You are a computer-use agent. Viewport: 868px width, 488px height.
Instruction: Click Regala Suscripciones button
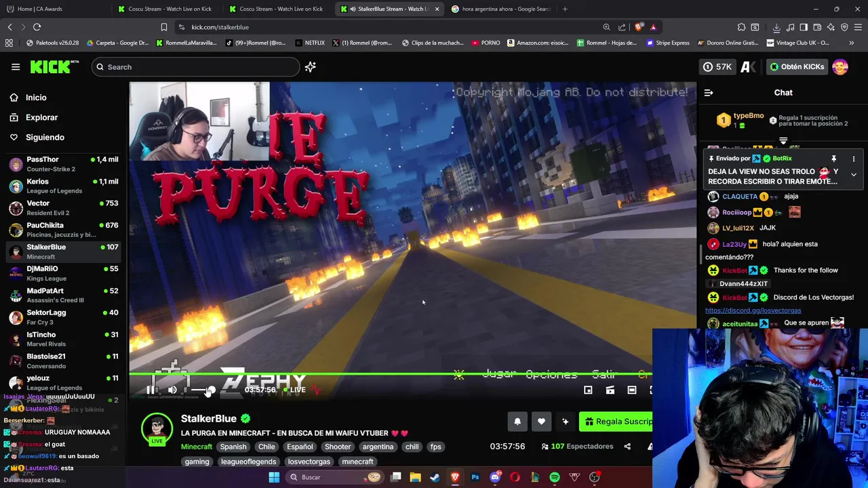pos(616,422)
